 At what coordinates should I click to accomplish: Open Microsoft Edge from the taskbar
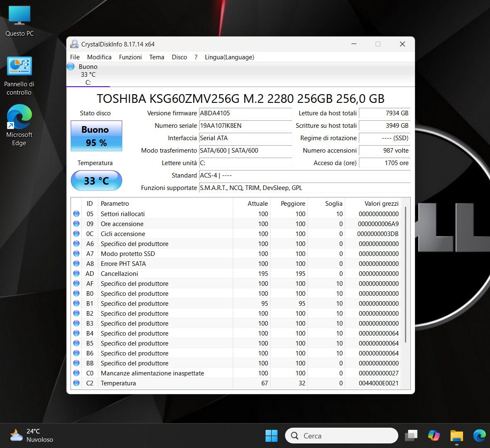[x=479, y=436]
